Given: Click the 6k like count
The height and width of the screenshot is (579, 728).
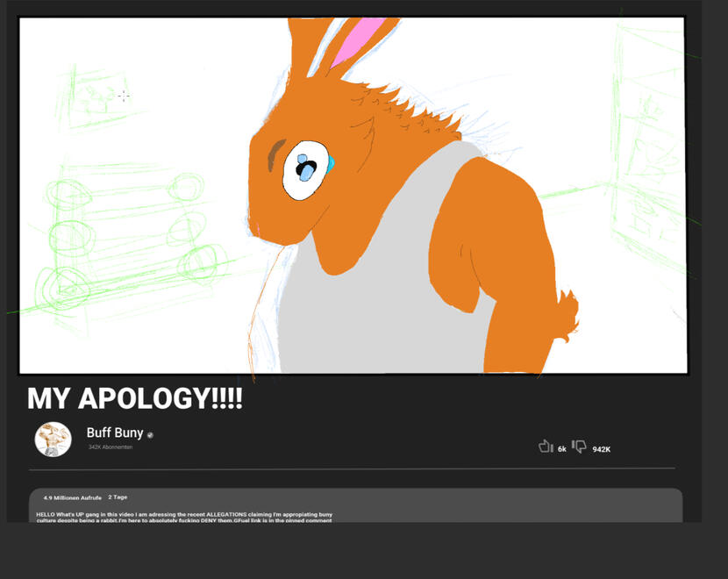Looking at the screenshot, I should pyautogui.click(x=561, y=449).
